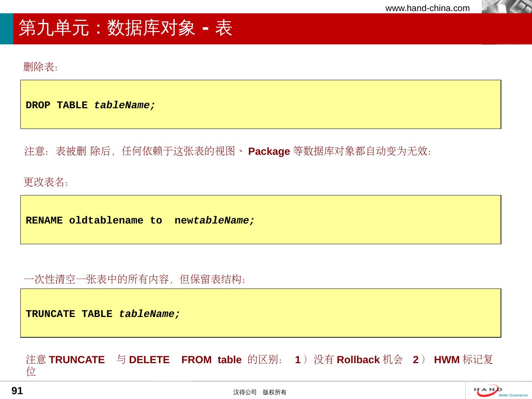Click the TRUNCATE TABLE keyword in code box
This screenshot has height=399, width=532.
[x=69, y=314]
